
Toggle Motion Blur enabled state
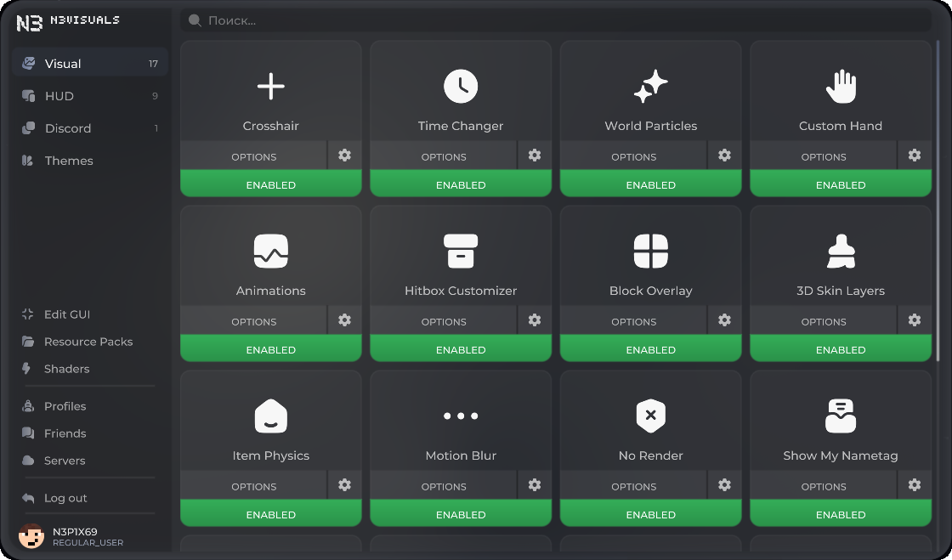pos(461,514)
